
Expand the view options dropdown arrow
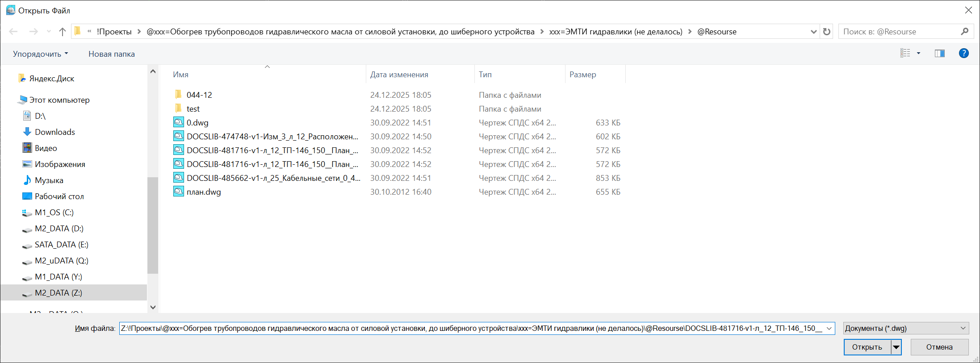(x=918, y=54)
